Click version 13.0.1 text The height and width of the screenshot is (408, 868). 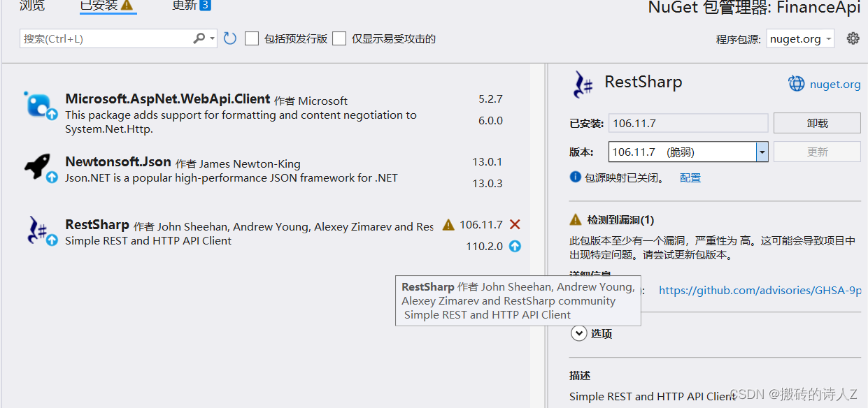(x=488, y=161)
